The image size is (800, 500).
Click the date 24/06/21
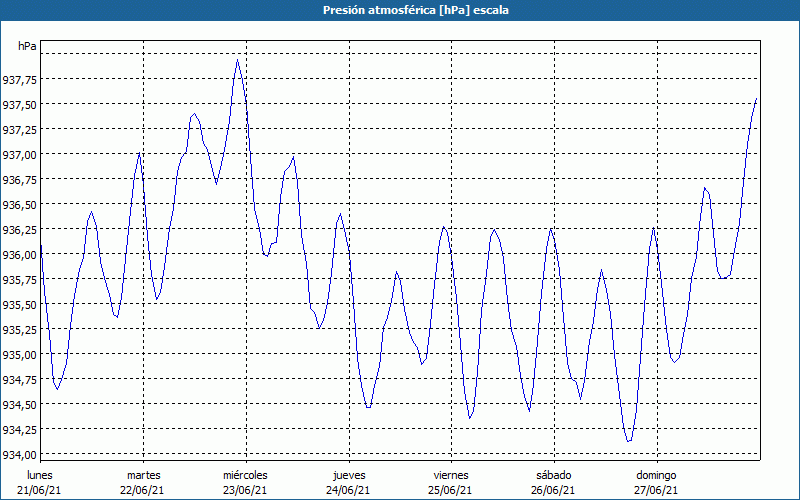click(348, 490)
